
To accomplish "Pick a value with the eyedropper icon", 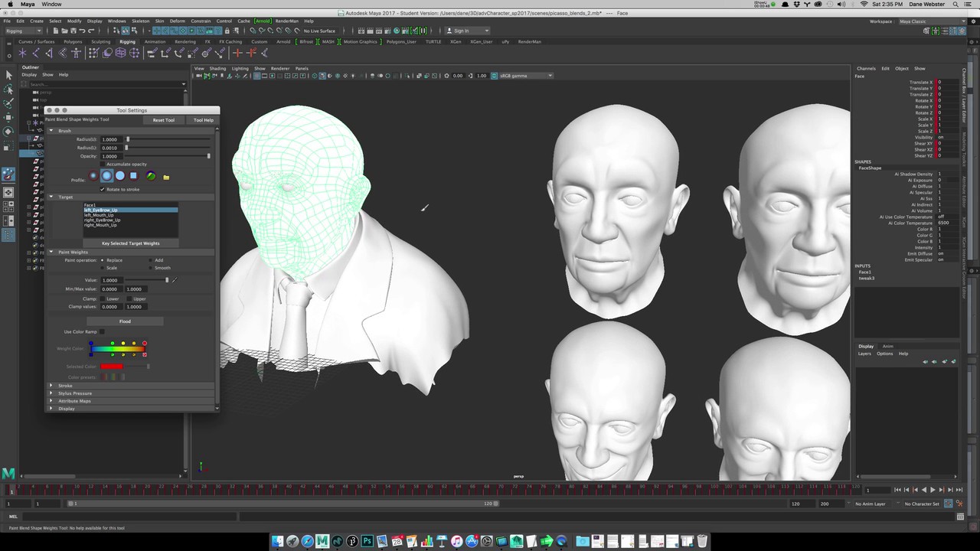I will point(175,280).
